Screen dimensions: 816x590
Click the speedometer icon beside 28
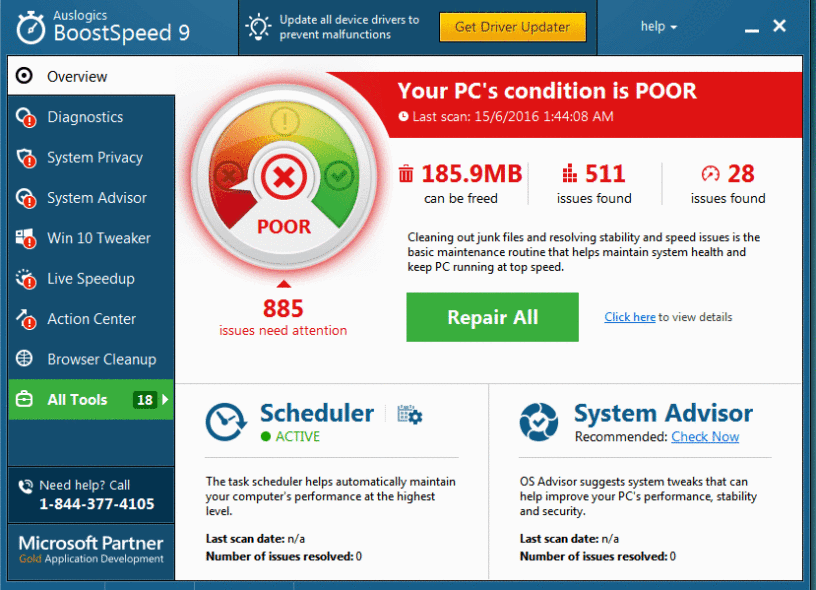(710, 173)
